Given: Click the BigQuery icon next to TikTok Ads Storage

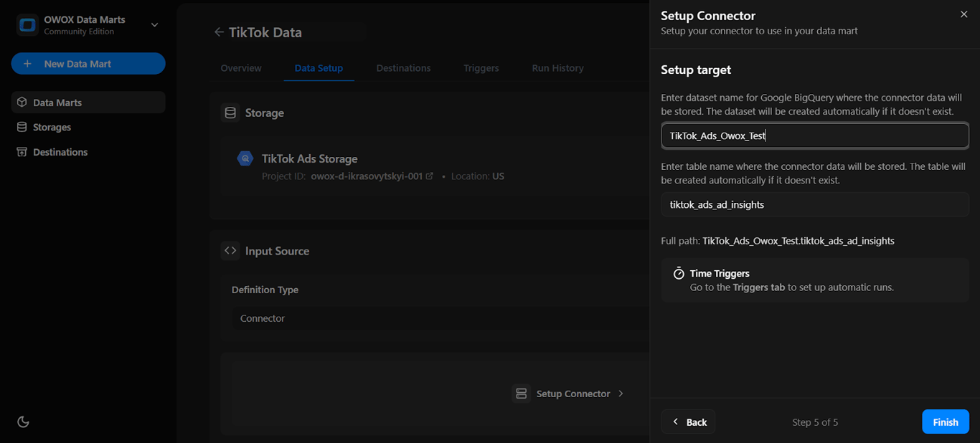Looking at the screenshot, I should pyautogui.click(x=245, y=158).
